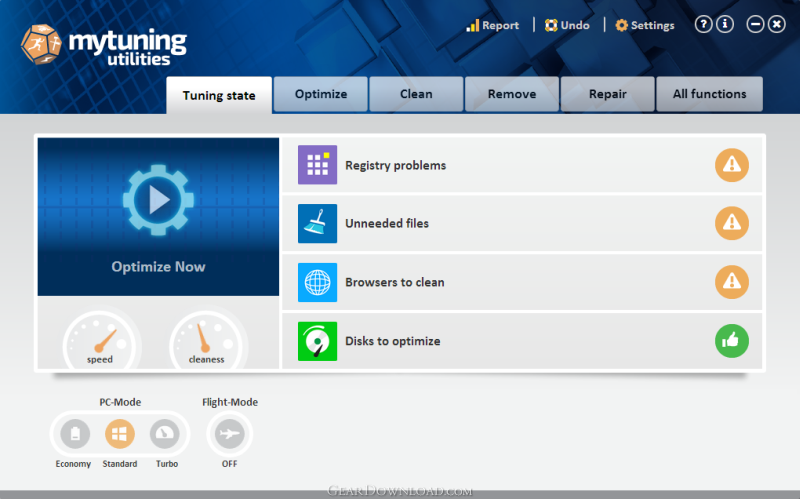Select Standard PC-Mode
Viewport: 800px width, 499px height.
(x=120, y=434)
